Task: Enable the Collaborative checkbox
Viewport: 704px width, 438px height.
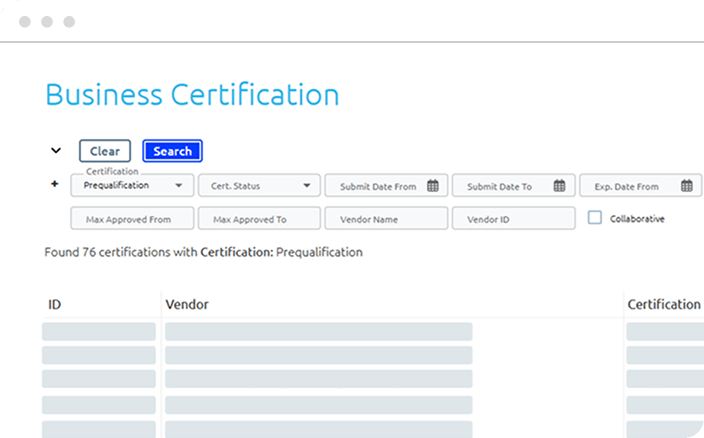Action: pos(594,218)
